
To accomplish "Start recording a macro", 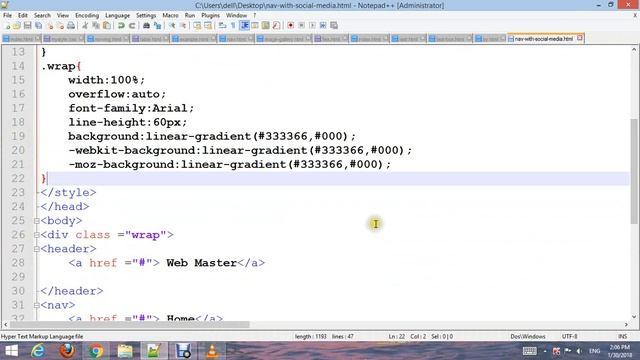I will tap(291, 25).
